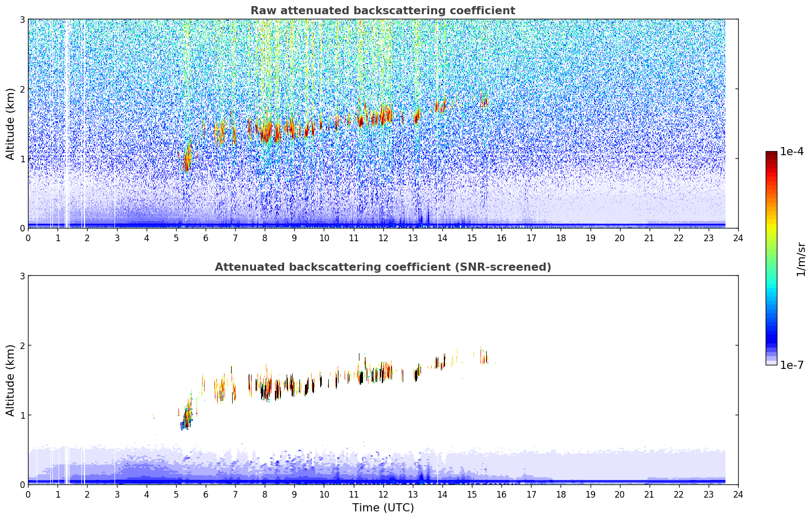Select hour 12 tick on the bottom plot axis
Screen dimensions: 812x519
(383, 495)
